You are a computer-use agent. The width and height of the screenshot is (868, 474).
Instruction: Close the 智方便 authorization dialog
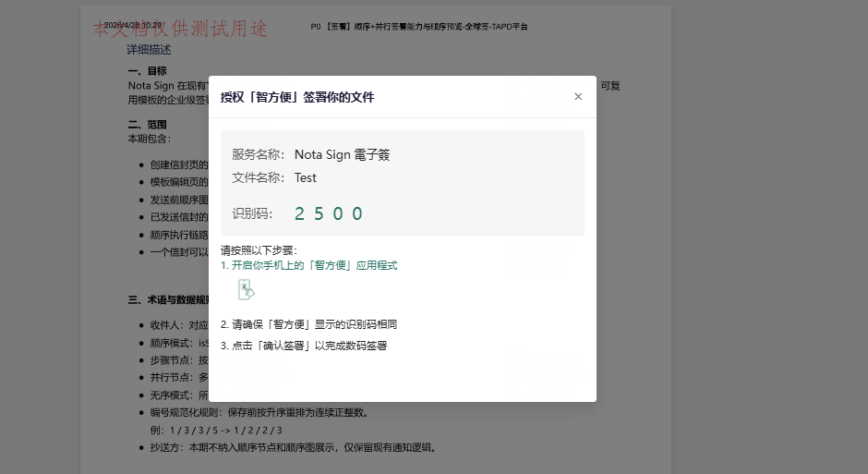point(578,96)
